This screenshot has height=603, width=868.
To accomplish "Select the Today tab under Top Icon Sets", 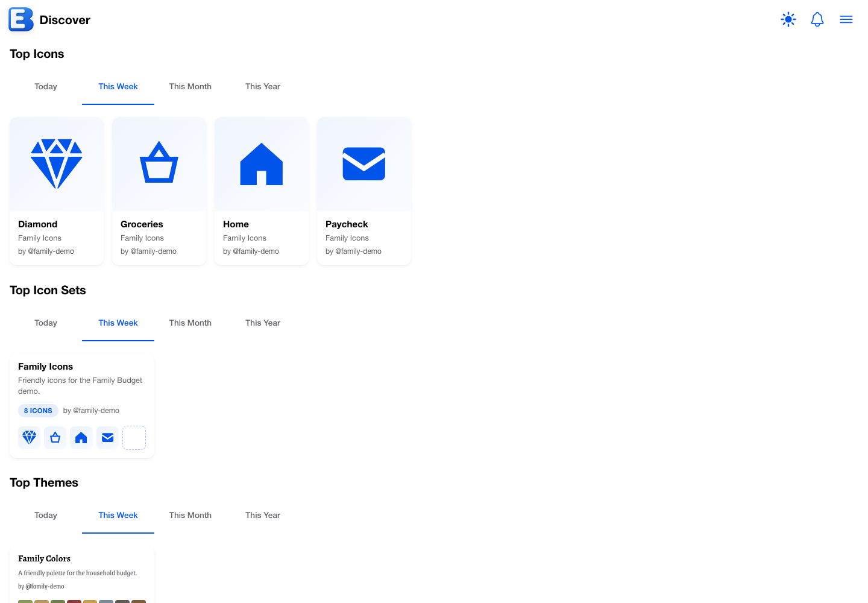I will (x=46, y=323).
